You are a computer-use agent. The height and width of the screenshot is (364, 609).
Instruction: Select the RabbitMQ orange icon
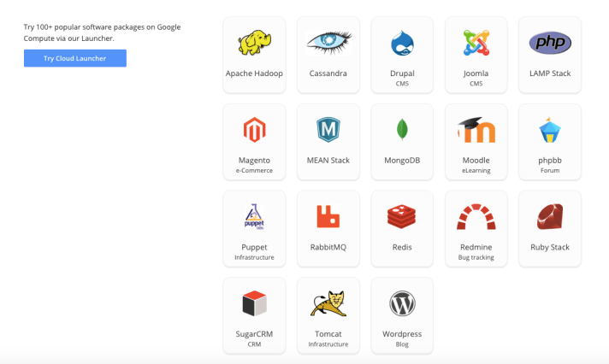328,216
